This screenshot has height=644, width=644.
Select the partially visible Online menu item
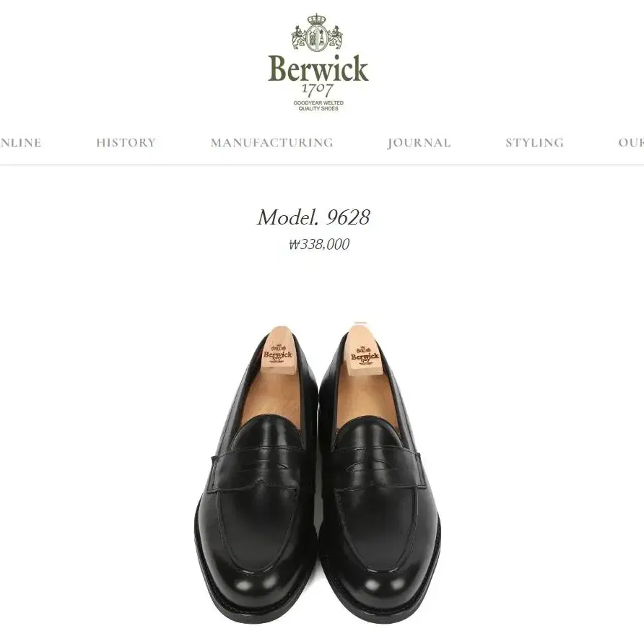20,142
